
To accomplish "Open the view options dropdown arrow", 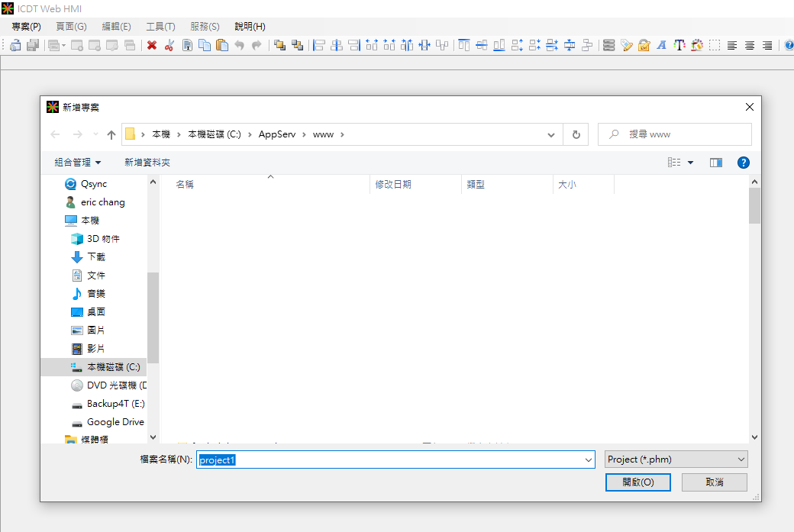I will pyautogui.click(x=690, y=163).
